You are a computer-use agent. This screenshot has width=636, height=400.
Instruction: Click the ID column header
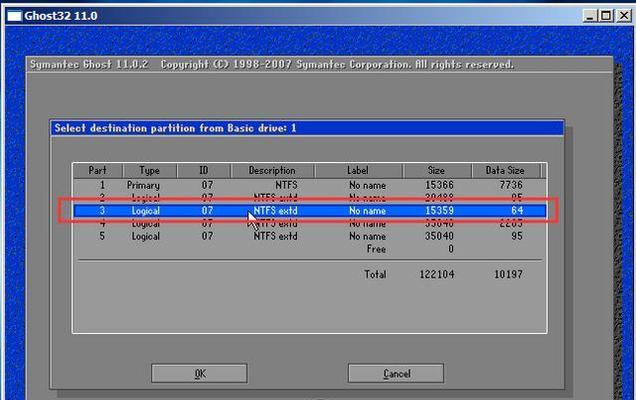click(204, 170)
